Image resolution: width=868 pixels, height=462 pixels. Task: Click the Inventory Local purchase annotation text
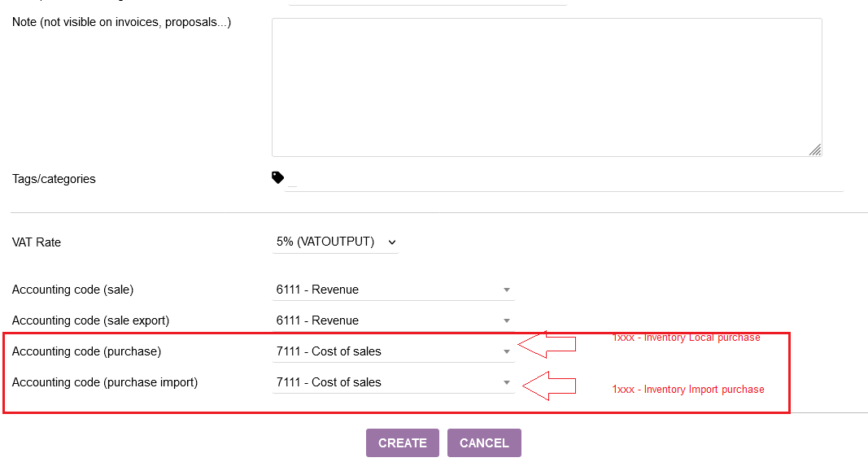pos(686,338)
